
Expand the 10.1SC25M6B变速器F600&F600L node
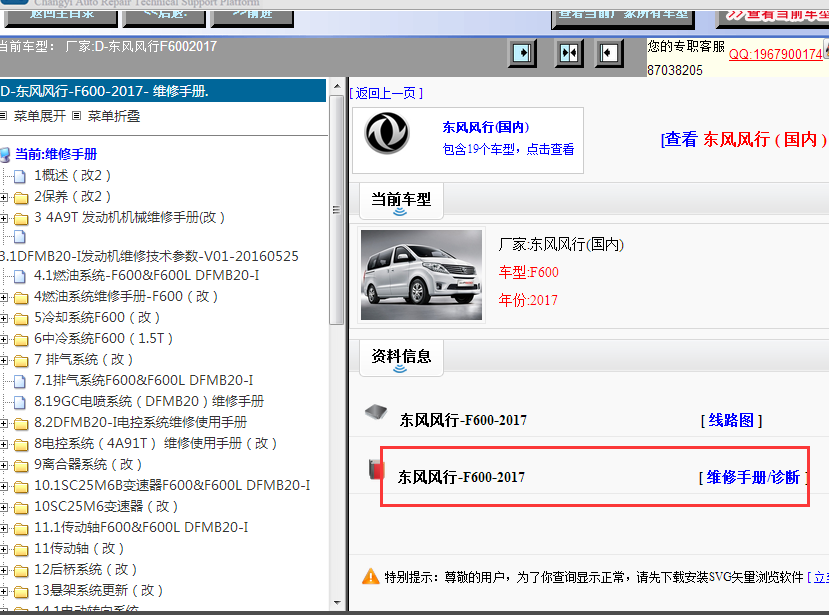click(x=4, y=486)
